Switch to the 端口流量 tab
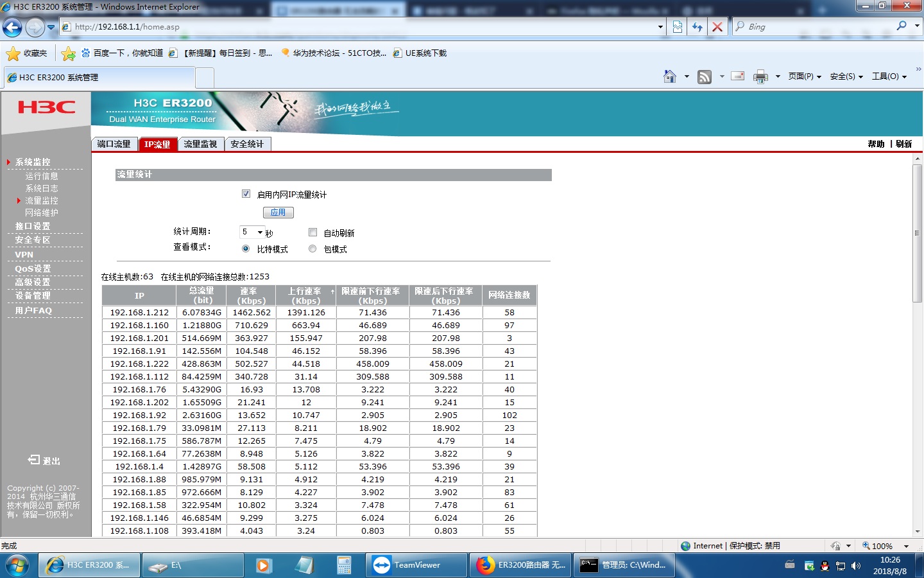Screen dimensions: 924x578 (114, 144)
